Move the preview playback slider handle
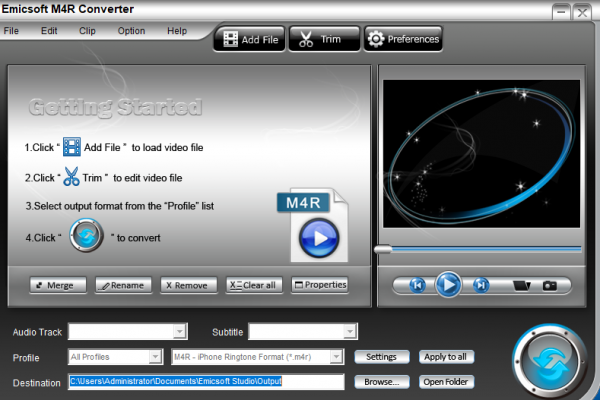Image resolution: width=600 pixels, height=400 pixels. pos(383,250)
